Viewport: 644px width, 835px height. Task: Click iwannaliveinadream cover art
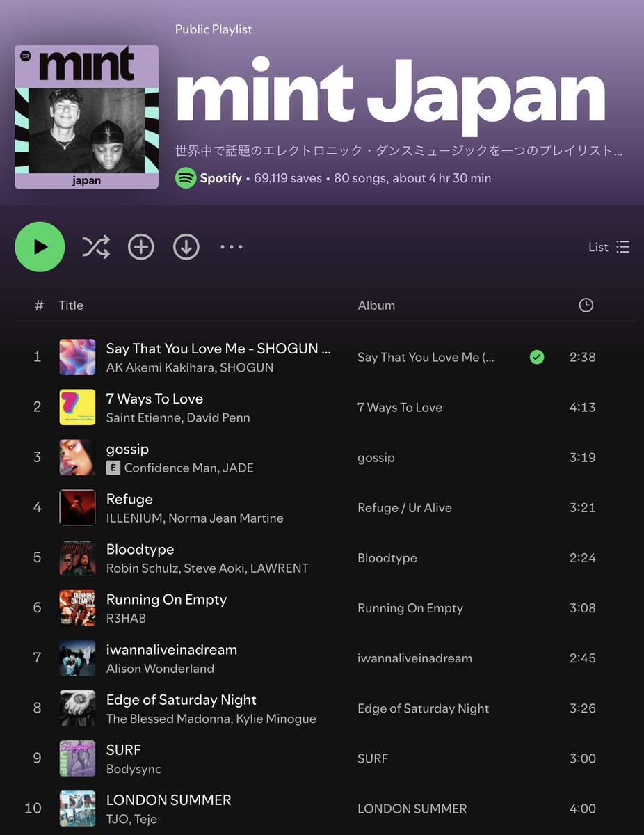pos(77,658)
